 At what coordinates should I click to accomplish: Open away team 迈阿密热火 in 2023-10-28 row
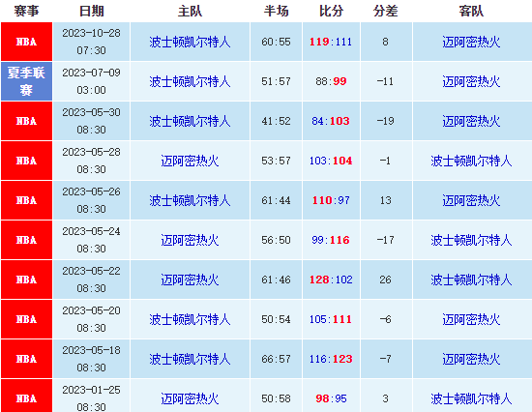[x=471, y=43]
